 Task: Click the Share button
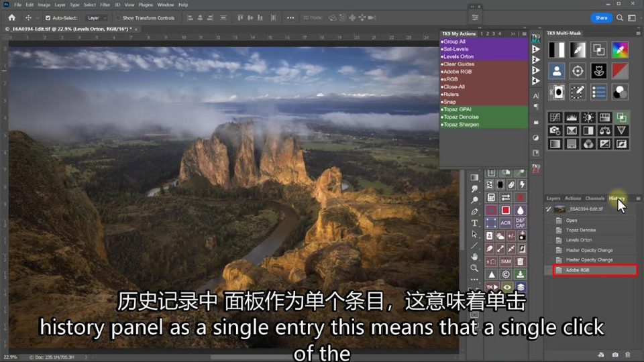601,17
